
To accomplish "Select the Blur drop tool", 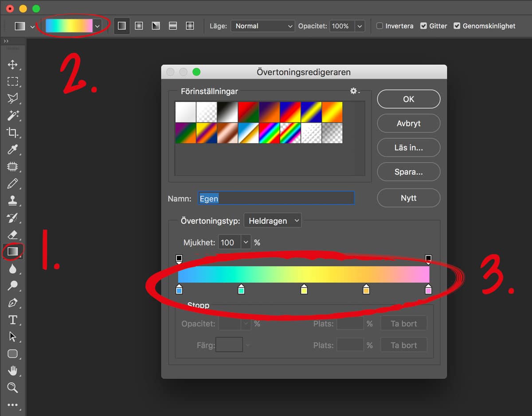I will [x=12, y=269].
